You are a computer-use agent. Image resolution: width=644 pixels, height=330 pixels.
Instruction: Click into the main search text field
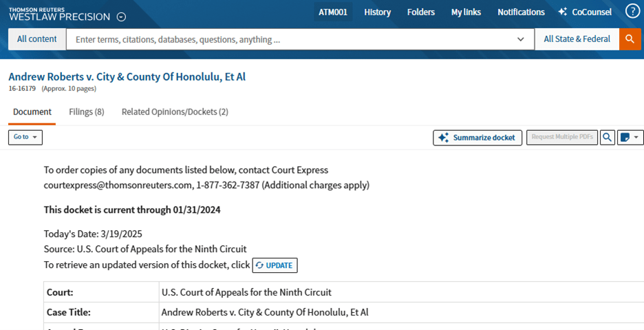click(x=289, y=39)
